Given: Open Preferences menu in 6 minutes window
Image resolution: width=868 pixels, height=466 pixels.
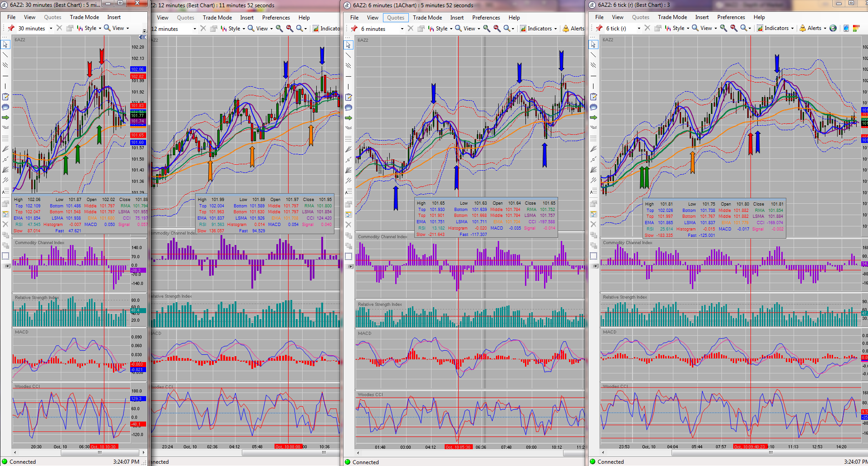Looking at the screenshot, I should point(486,18).
